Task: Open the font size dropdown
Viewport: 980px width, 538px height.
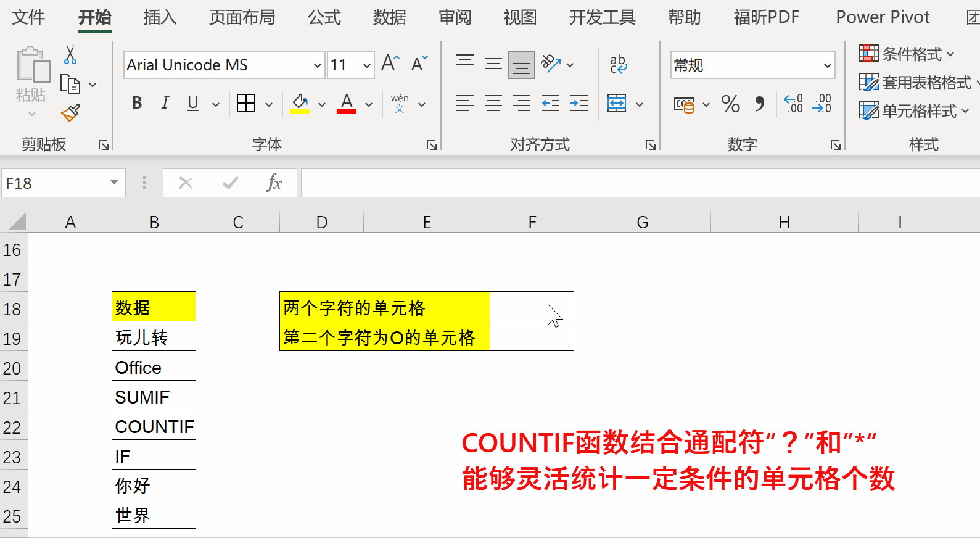Action: 367,65
